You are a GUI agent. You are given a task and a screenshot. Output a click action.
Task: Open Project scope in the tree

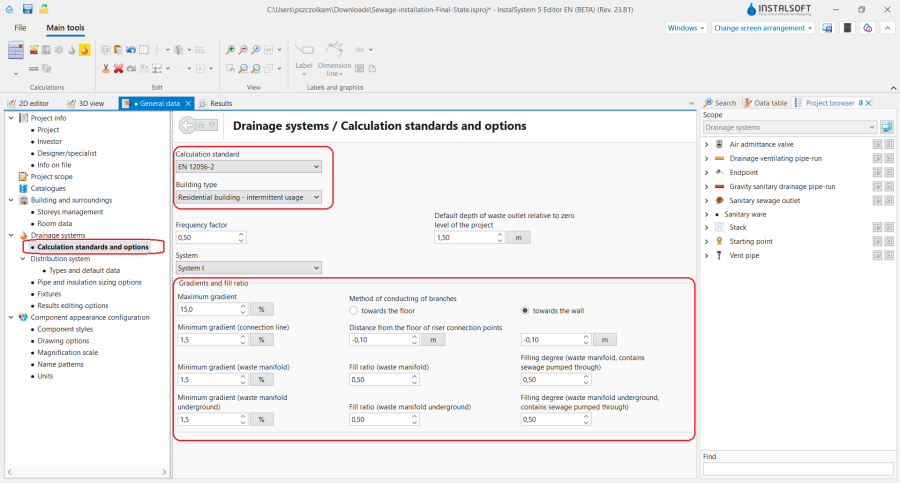click(51, 176)
